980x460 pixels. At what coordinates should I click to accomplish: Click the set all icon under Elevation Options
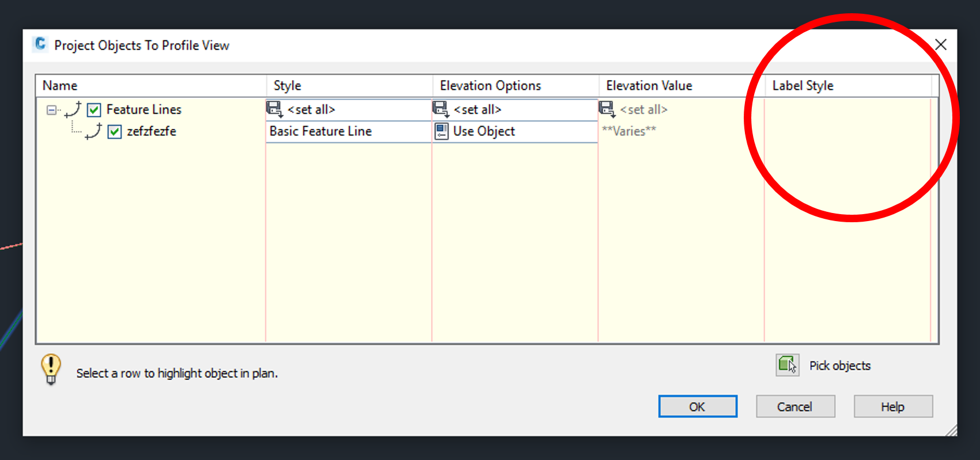441,109
